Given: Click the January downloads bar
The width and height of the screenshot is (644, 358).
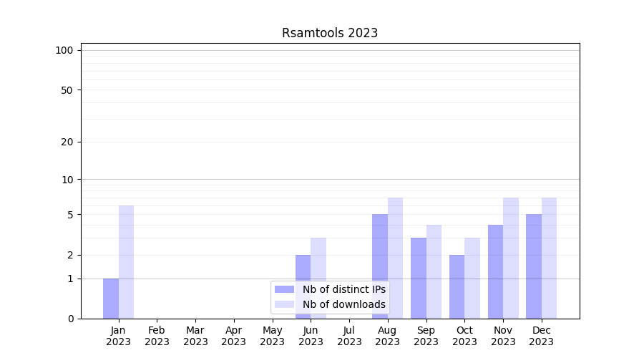Looking at the screenshot, I should pyautogui.click(x=126, y=262).
